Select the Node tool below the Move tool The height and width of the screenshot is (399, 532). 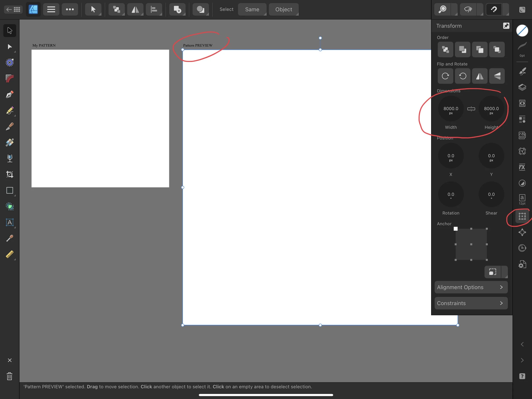click(x=10, y=47)
